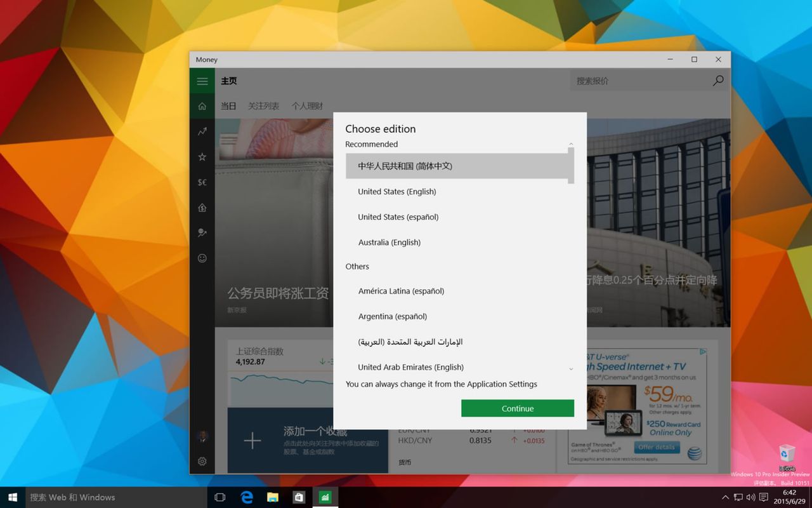
Task: Select United Arab Emirates (English) edition
Action: coord(457,367)
